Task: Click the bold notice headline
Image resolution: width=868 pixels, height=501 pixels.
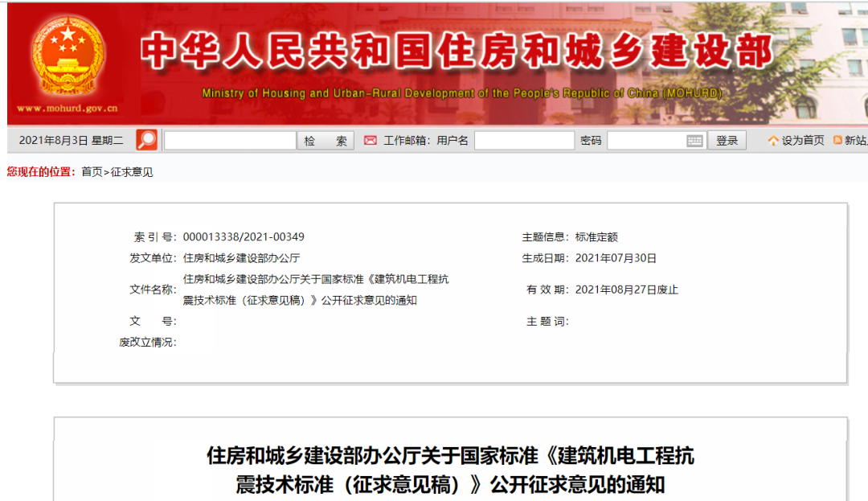Action: tap(450, 470)
